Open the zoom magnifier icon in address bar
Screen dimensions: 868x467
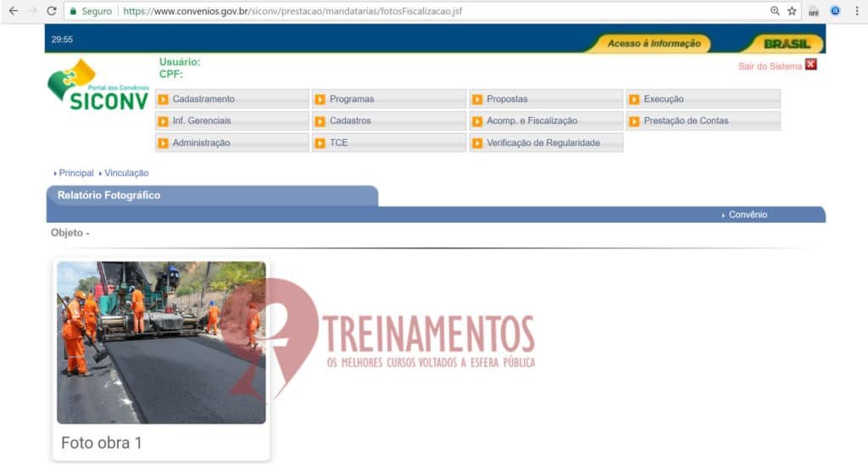point(775,11)
